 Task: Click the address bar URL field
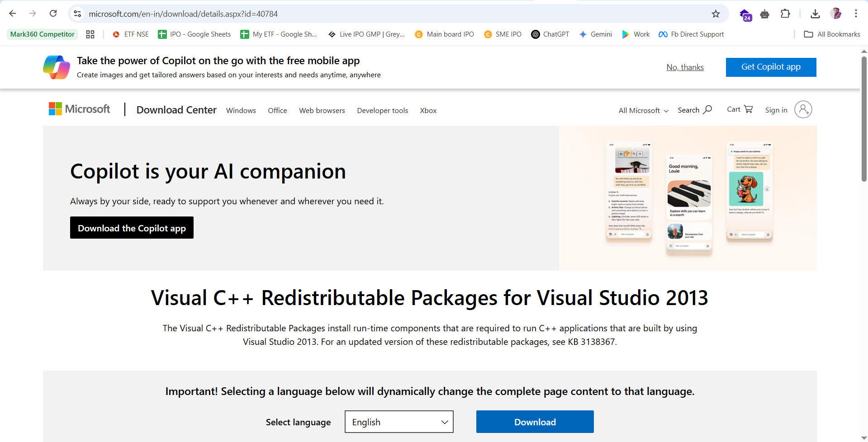[x=398, y=14]
